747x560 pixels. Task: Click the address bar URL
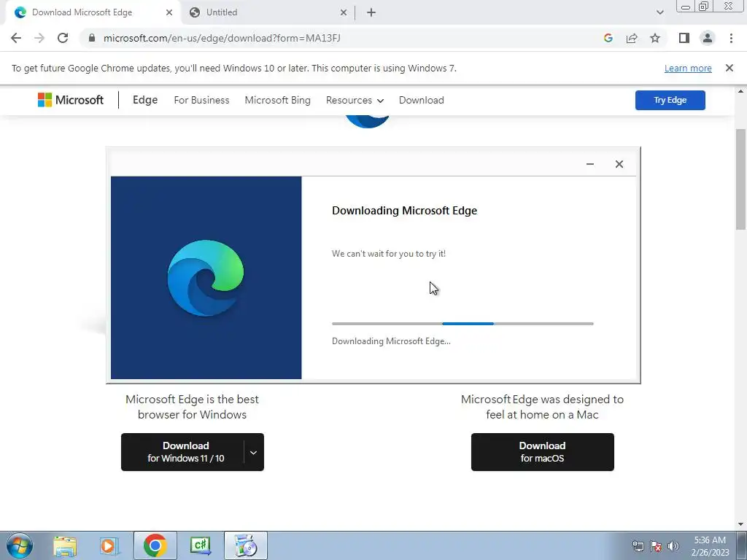pyautogui.click(x=222, y=38)
